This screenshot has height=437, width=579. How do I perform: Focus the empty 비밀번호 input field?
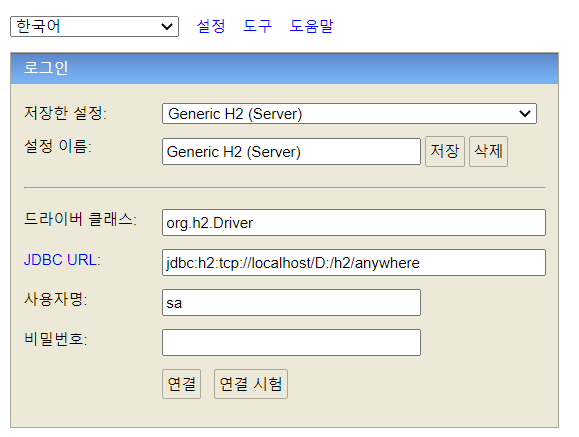(x=291, y=342)
